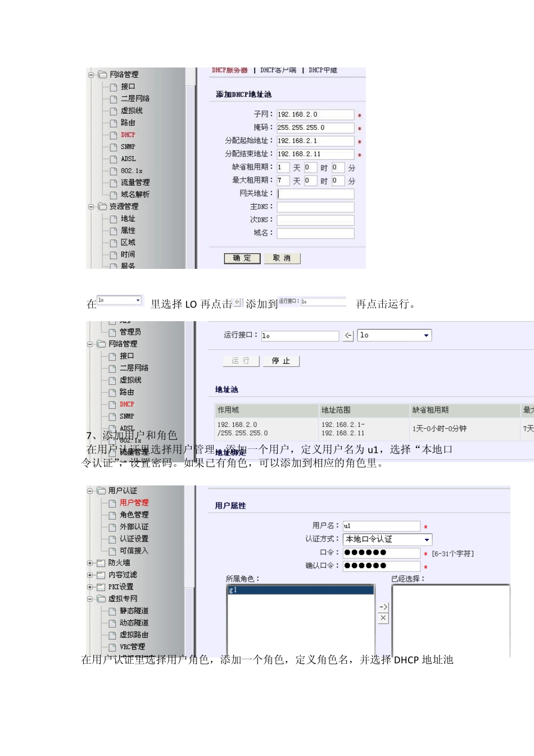
Task: Switch to the DHCP客户端 tab
Action: tap(278, 70)
